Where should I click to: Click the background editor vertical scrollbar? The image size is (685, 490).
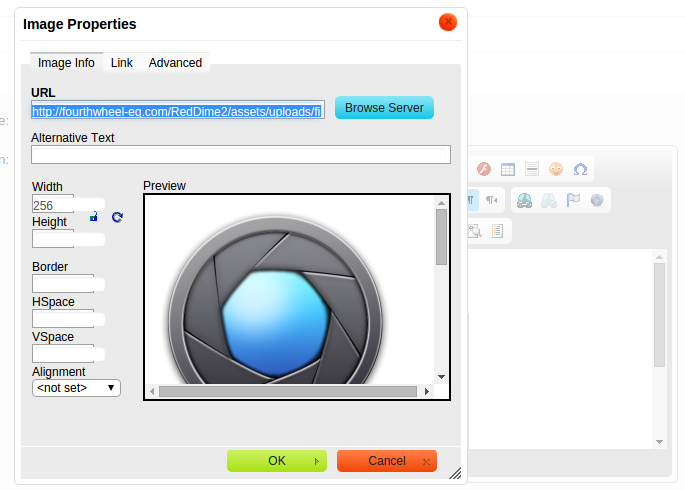tap(659, 314)
